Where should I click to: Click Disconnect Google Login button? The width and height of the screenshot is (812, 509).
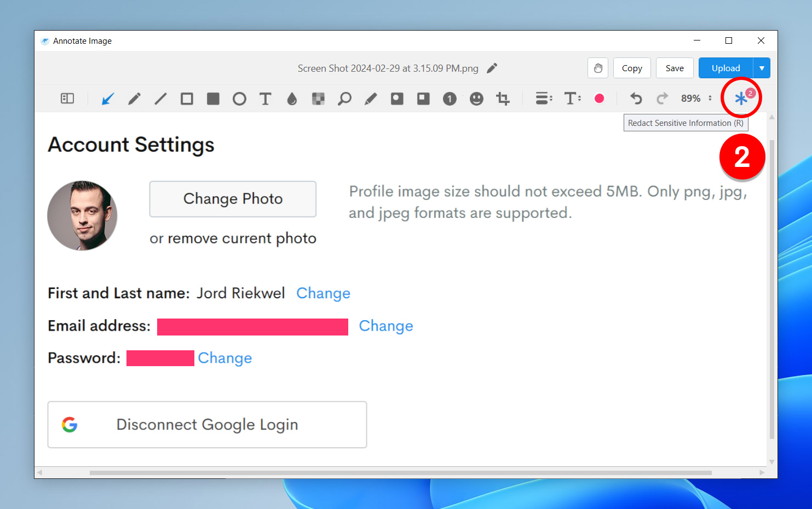point(207,425)
